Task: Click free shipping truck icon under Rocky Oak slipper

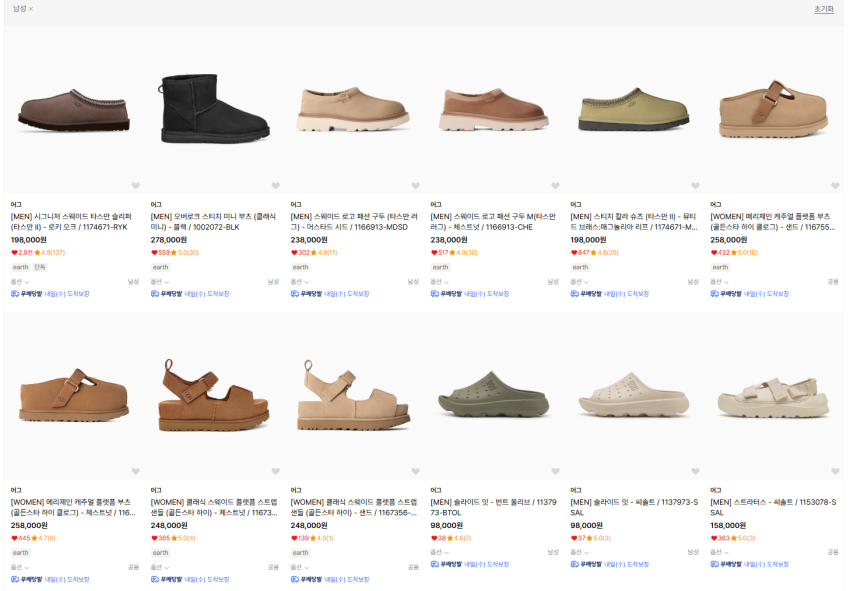Action: coord(15,294)
